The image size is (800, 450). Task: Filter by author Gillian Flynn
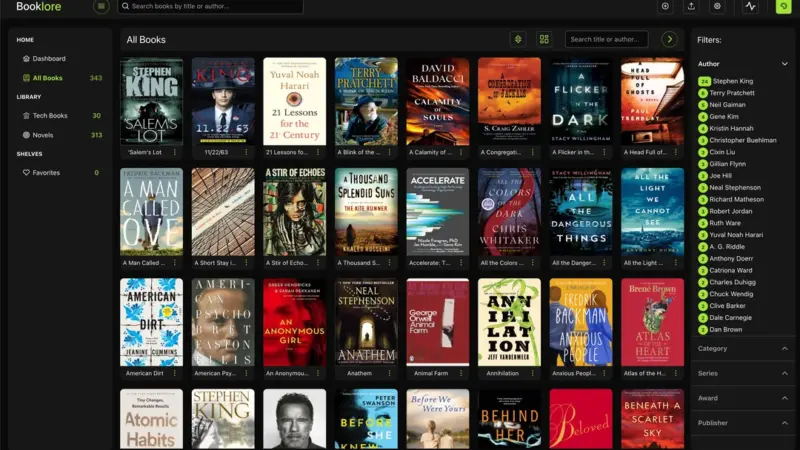click(x=727, y=164)
